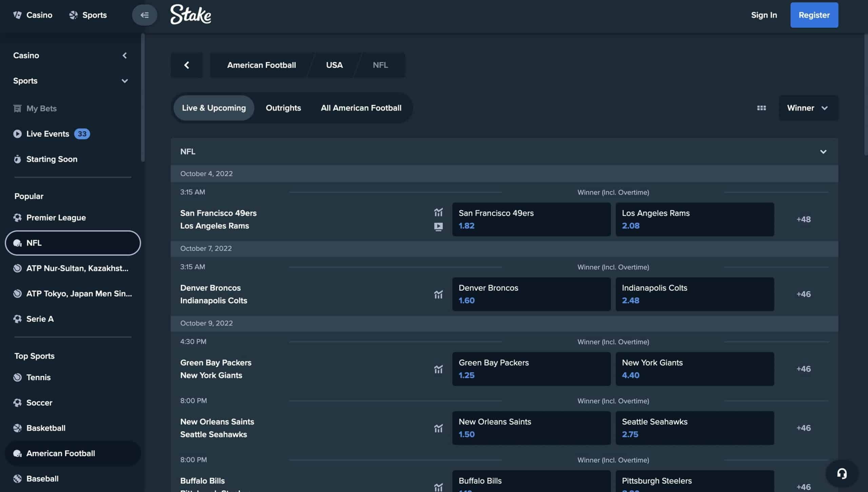Image resolution: width=868 pixels, height=492 pixels.
Task: Click the Serie A soccer icon
Action: [17, 319]
